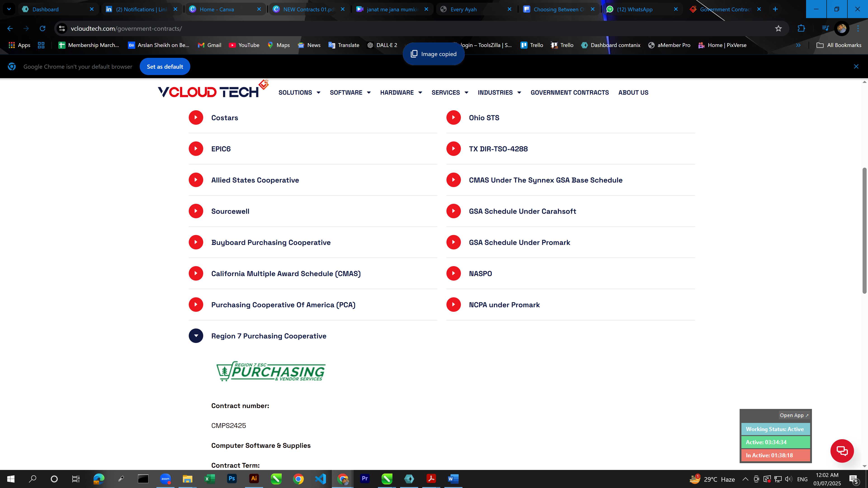Expand NCPA under Promark arrow
Viewport: 868px width, 488px height.
(x=453, y=305)
